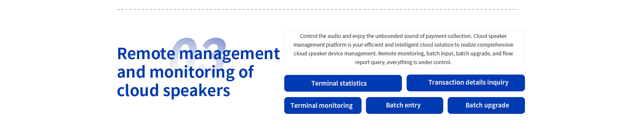Image resolution: width=644 pixels, height=133 pixels.
Task: Select the Batch upgrade button
Action: coord(486,105)
